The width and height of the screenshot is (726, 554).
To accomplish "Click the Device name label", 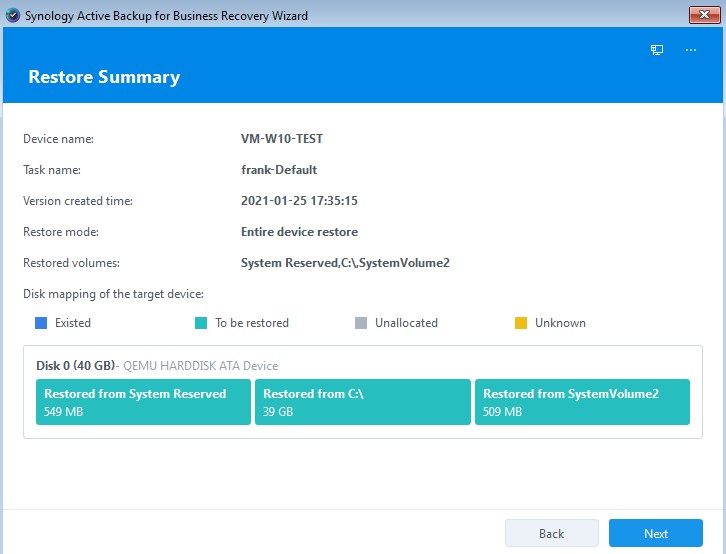I will point(58,139).
